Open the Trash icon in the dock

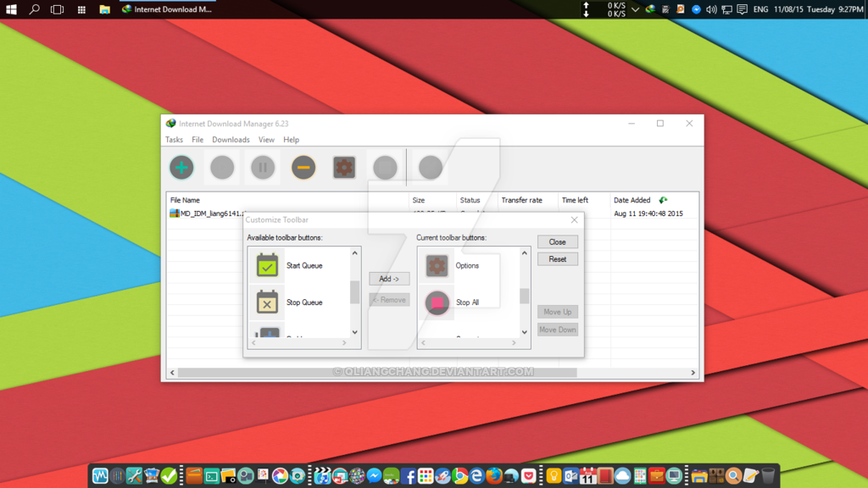pyautogui.click(x=768, y=476)
